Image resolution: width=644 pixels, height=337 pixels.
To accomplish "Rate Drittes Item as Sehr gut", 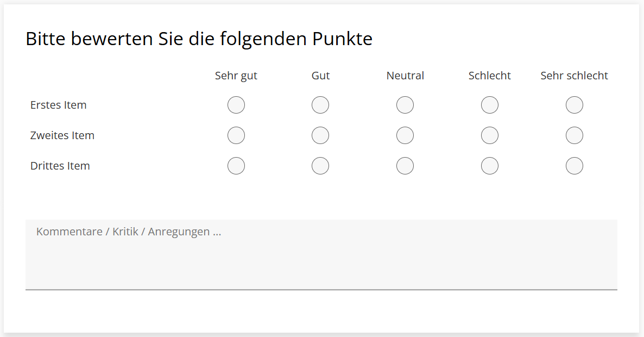I will coord(236,166).
